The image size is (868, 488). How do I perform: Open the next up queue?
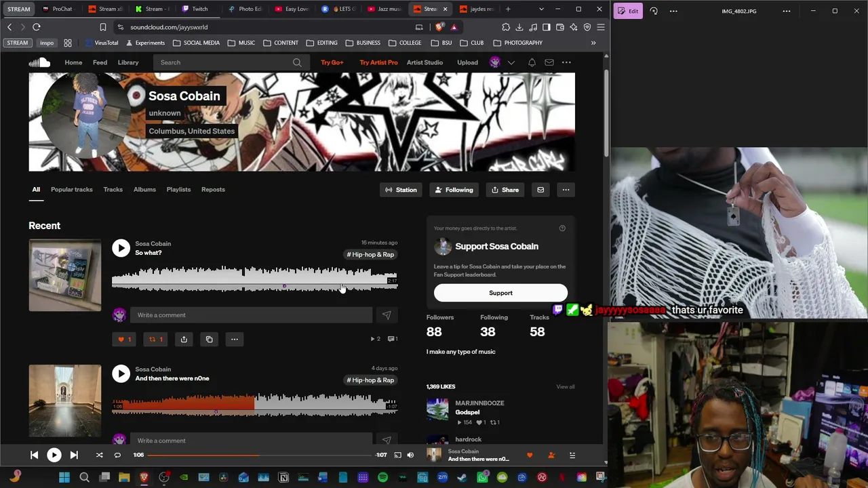(x=572, y=455)
